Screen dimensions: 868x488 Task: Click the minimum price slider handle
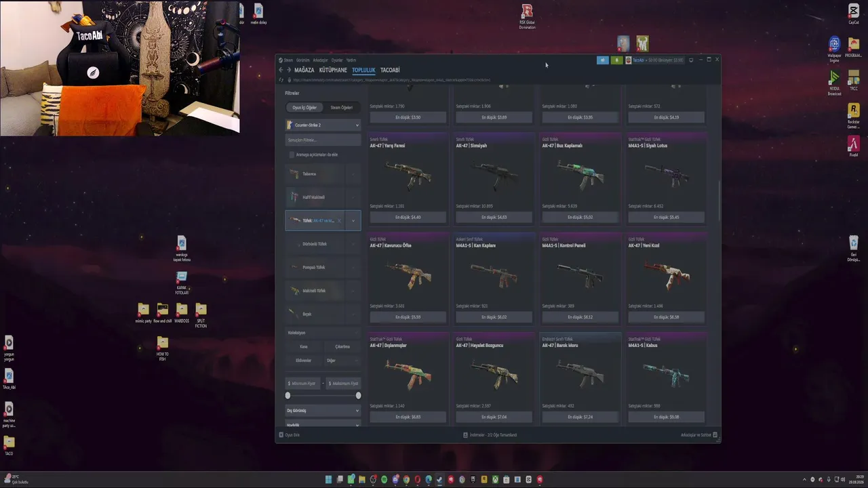point(288,395)
